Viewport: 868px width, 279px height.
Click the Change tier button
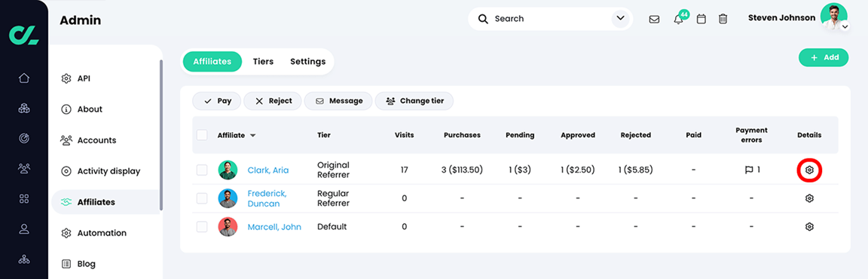click(414, 101)
